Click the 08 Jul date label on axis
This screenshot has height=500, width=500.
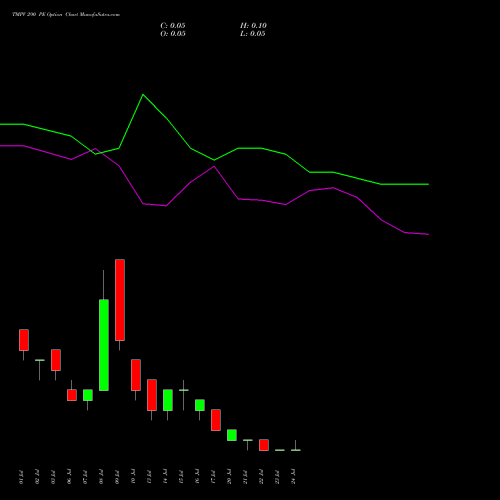pyautogui.click(x=101, y=477)
